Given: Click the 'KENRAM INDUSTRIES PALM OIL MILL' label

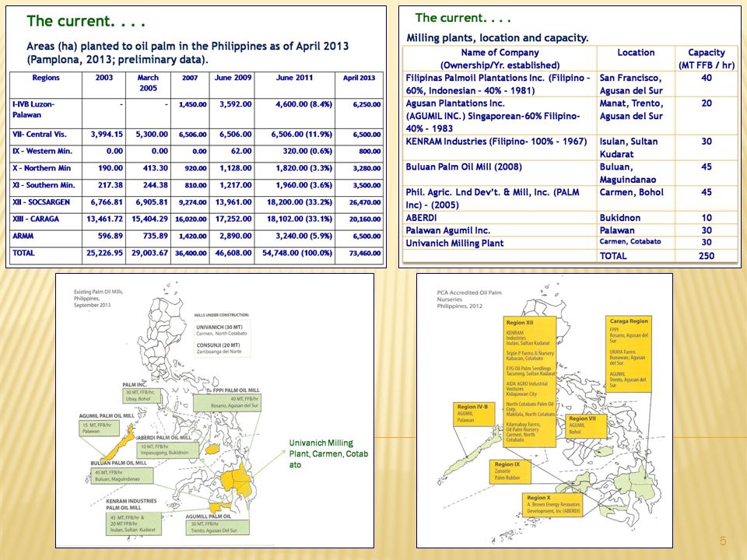Looking at the screenshot, I should point(131,504).
